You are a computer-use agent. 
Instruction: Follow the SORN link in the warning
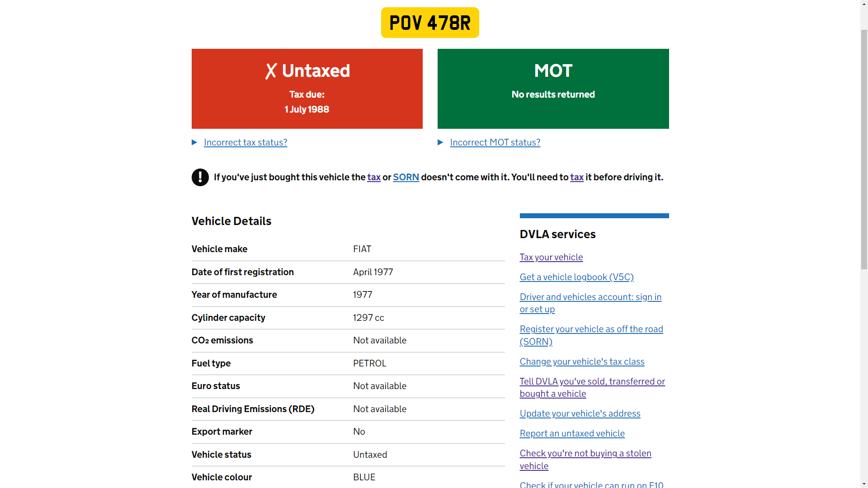click(406, 177)
